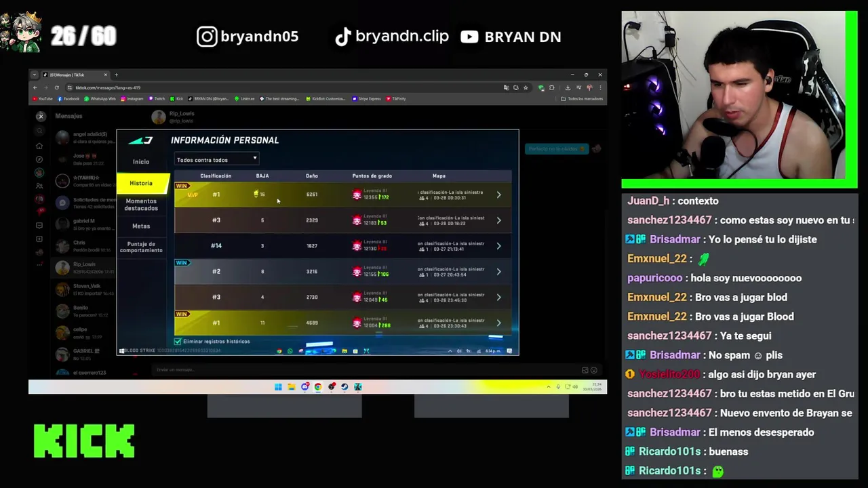This screenshot has height=488, width=868.
Task: Click the Daño column header
Action: pyautogui.click(x=312, y=176)
